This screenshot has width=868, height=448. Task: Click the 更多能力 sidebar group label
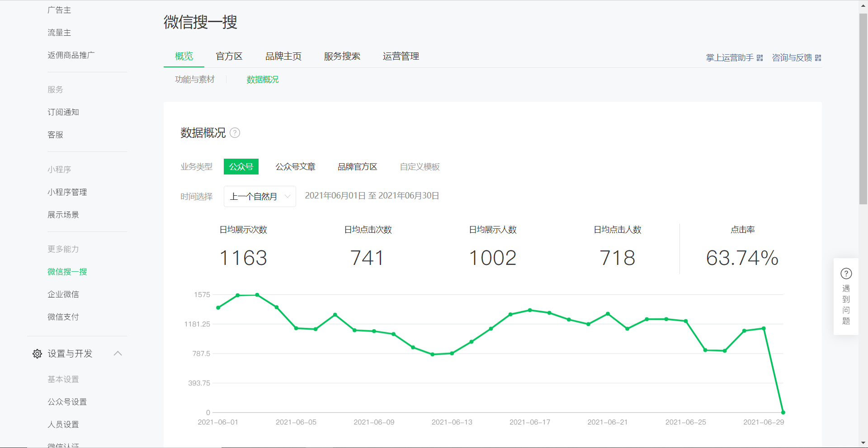coord(63,249)
